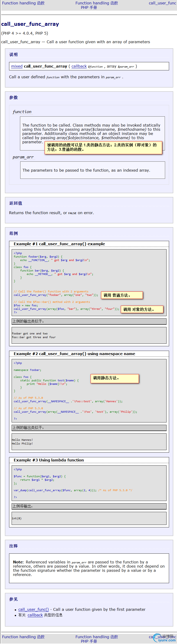Open the callback type link in signature
The height and width of the screenshot is (644, 177).
point(79,66)
